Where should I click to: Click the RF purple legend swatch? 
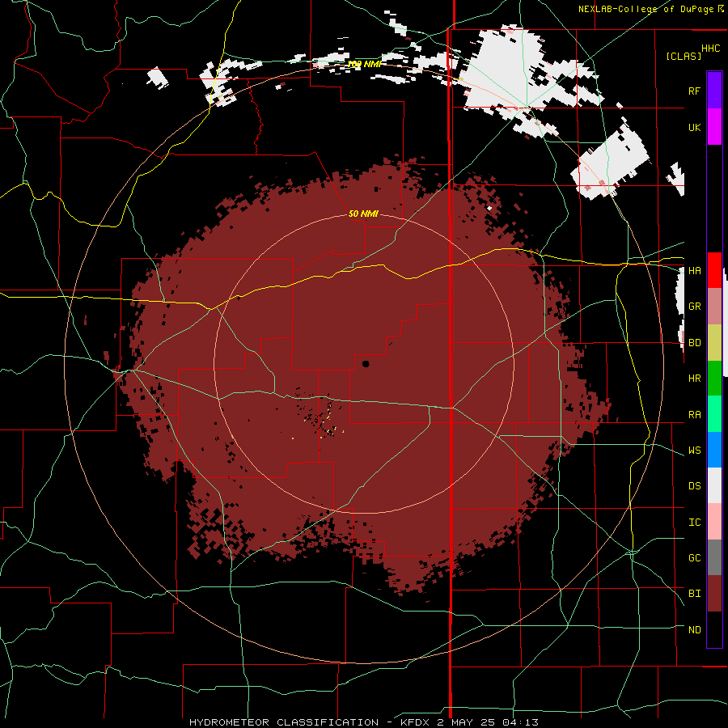tap(714, 91)
